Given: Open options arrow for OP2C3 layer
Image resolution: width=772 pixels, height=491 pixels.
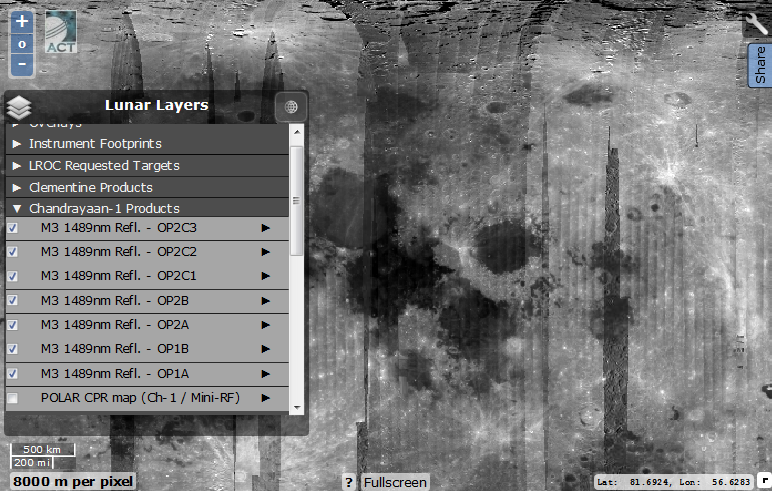Looking at the screenshot, I should click(x=265, y=228).
